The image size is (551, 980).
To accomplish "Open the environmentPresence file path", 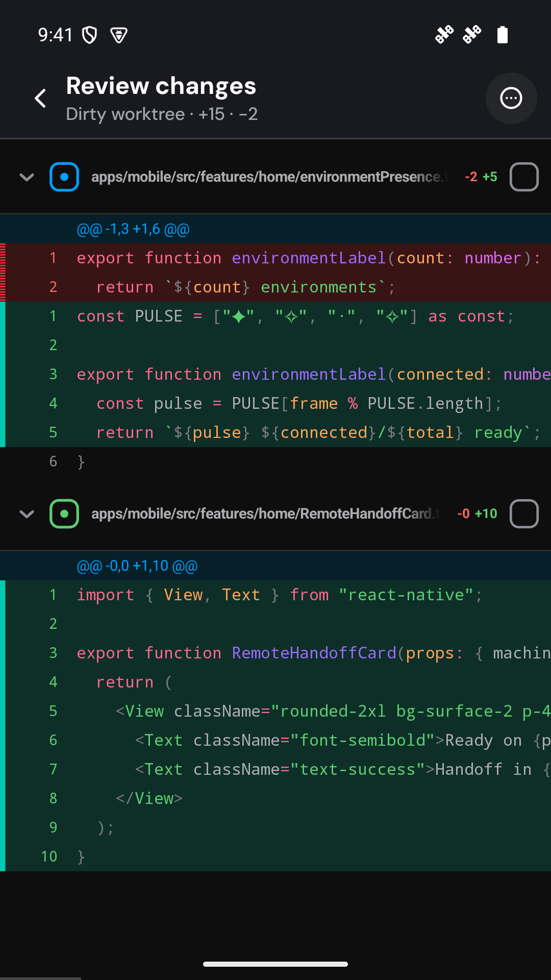I will (270, 177).
